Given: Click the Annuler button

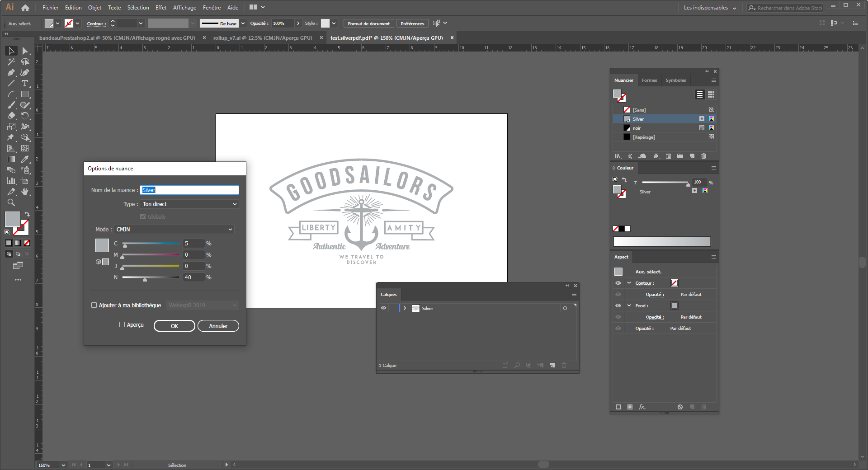Looking at the screenshot, I should pos(218,326).
